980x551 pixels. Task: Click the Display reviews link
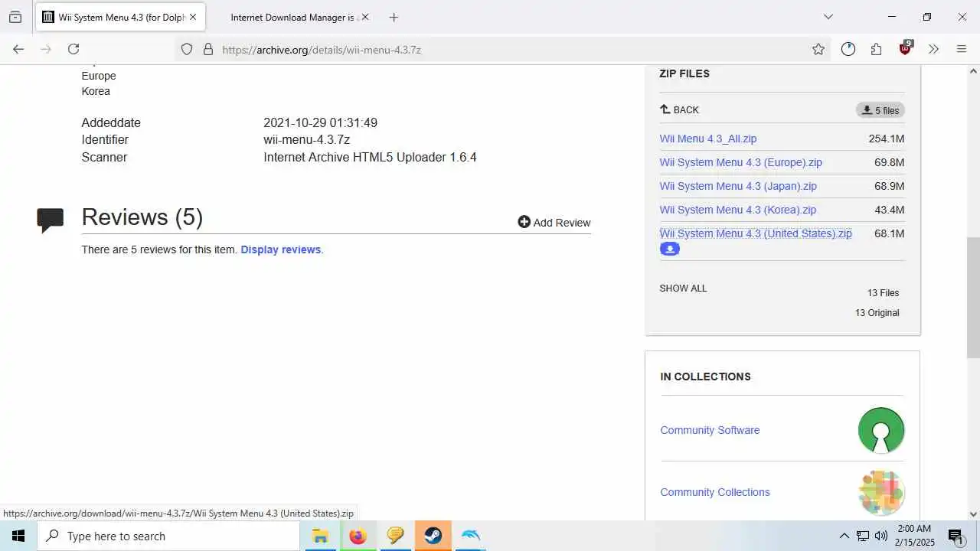click(x=281, y=249)
